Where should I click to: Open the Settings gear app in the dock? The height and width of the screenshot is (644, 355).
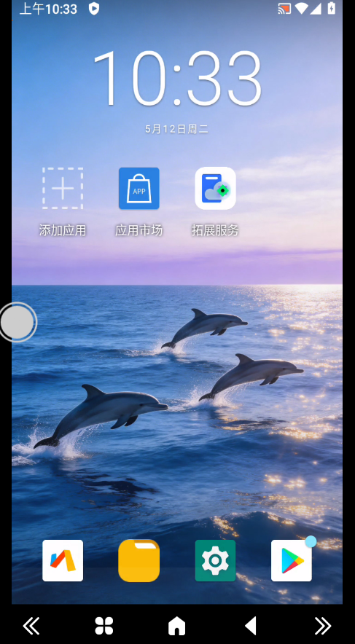[215, 561]
